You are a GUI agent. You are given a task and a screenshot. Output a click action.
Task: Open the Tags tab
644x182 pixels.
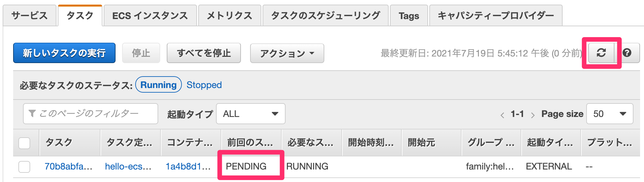click(409, 16)
